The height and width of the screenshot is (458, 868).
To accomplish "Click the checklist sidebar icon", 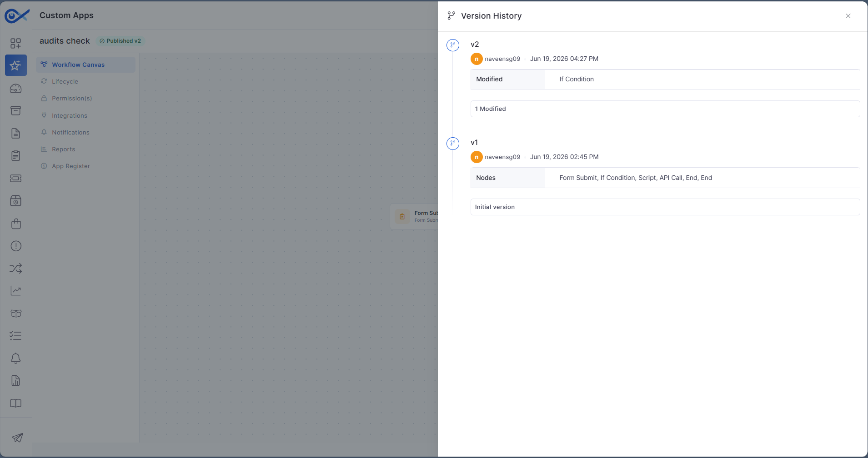I will tap(16, 336).
